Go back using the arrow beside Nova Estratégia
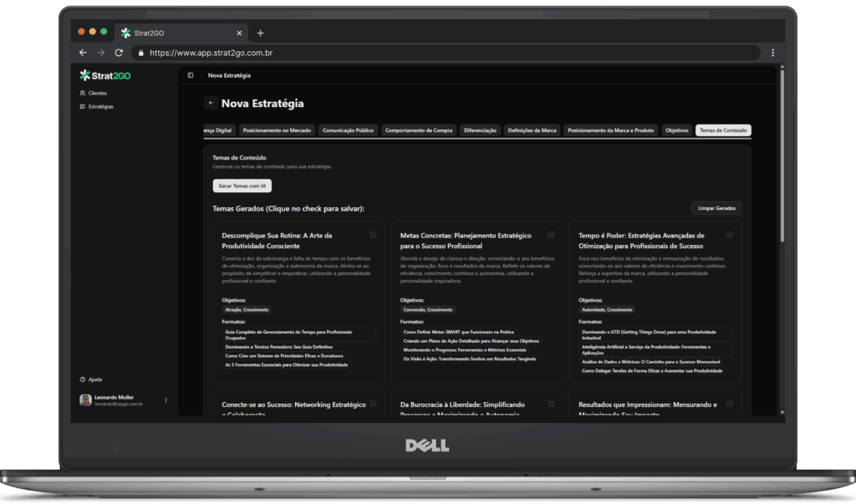The height and width of the screenshot is (504, 856). (211, 104)
